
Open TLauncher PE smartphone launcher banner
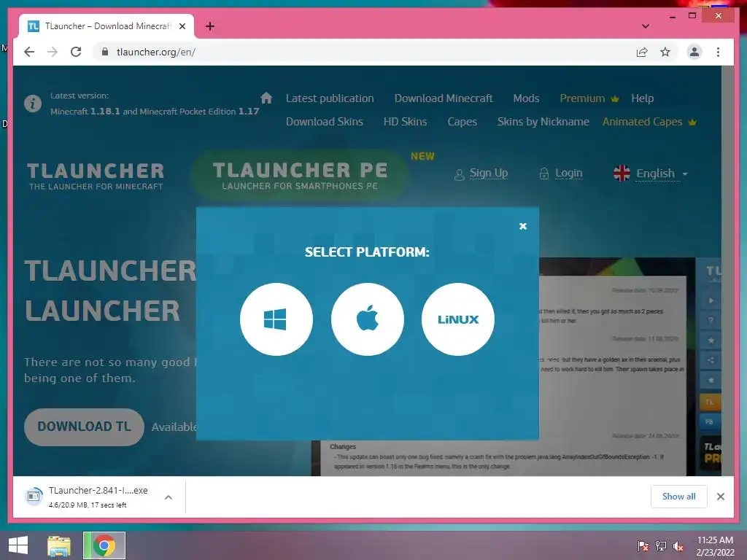coord(300,175)
